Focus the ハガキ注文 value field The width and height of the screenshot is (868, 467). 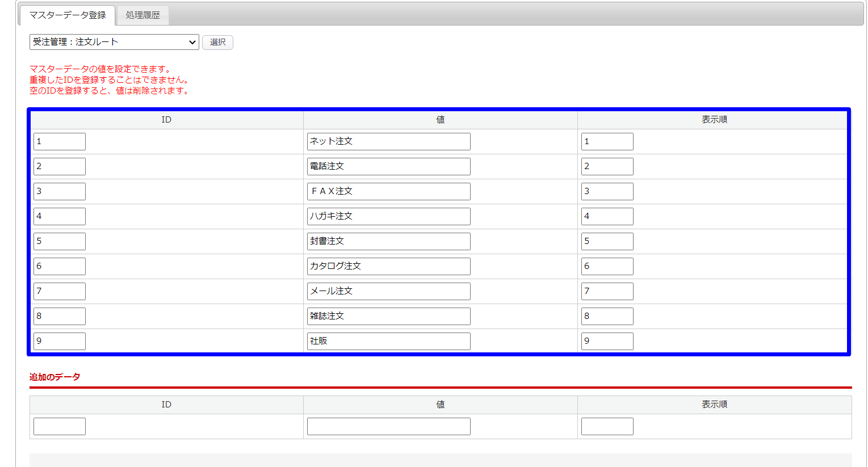(x=388, y=217)
